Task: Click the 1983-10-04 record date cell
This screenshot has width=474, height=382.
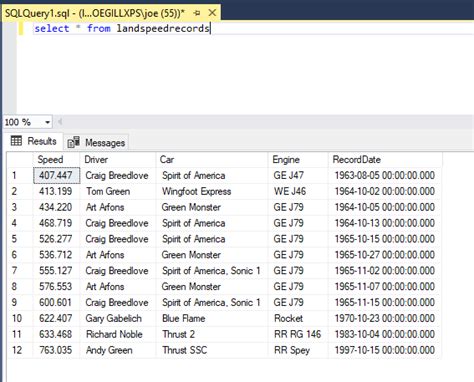Action: click(385, 334)
